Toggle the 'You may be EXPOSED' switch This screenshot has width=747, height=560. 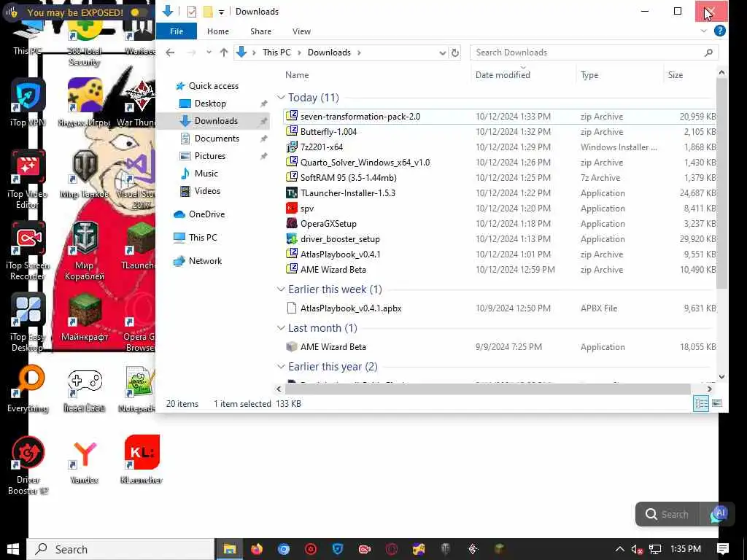click(139, 12)
